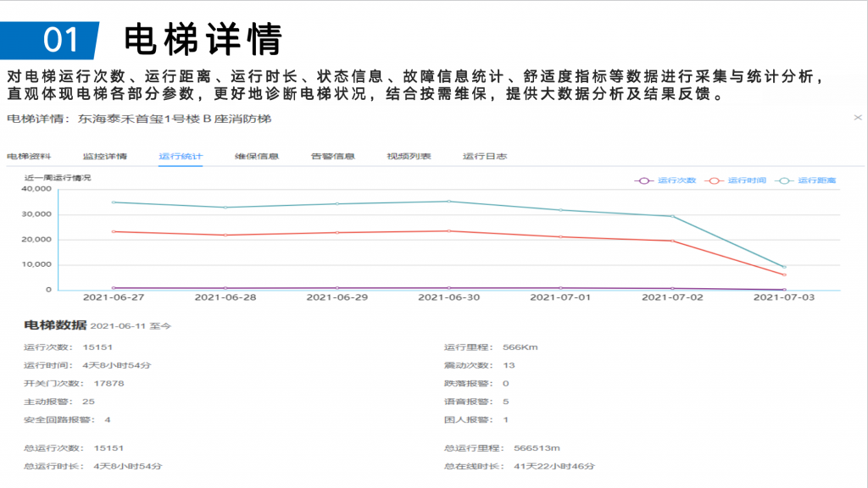Click the 20,000 y-axis label

click(36, 240)
